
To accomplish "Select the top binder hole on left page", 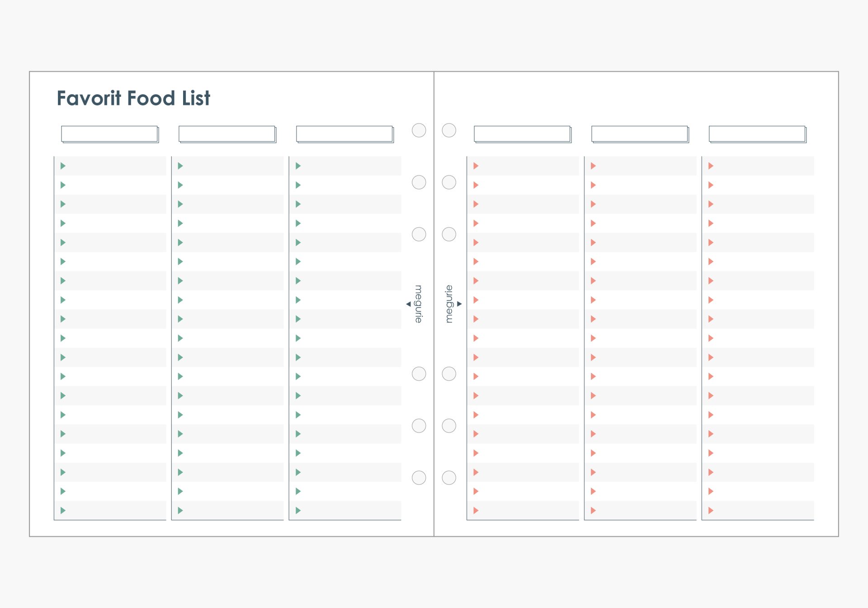I will pyautogui.click(x=419, y=130).
